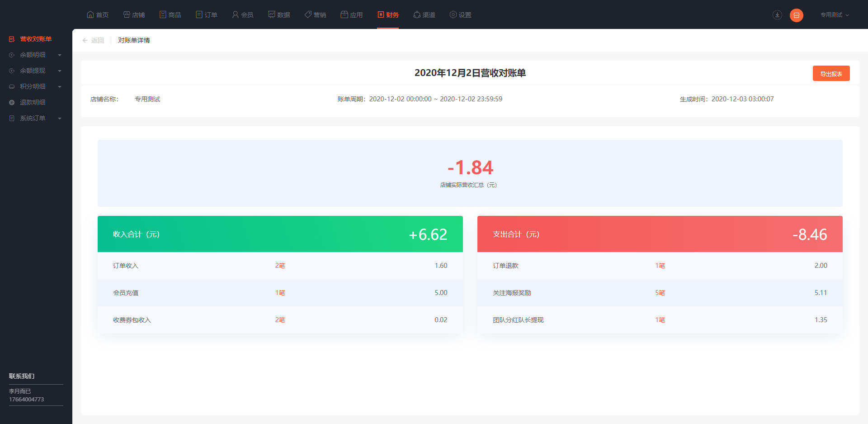Click the order icon beside 订单
The height and width of the screenshot is (424, 868).
(x=199, y=14)
